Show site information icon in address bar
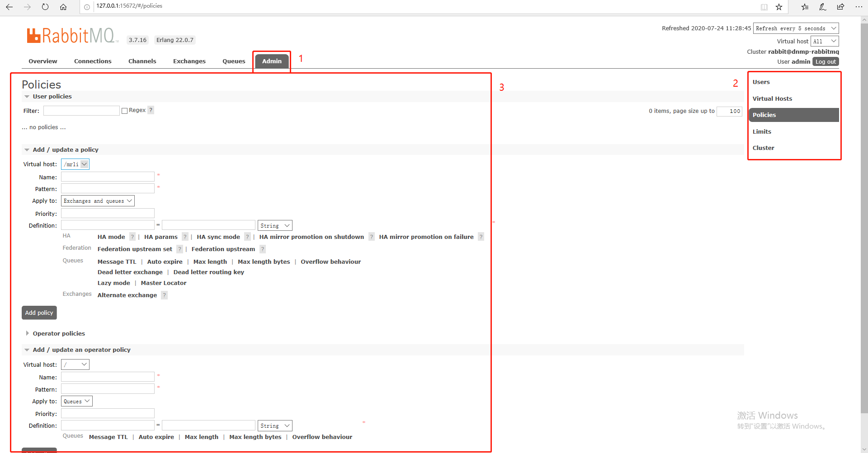868x453 pixels. click(87, 7)
